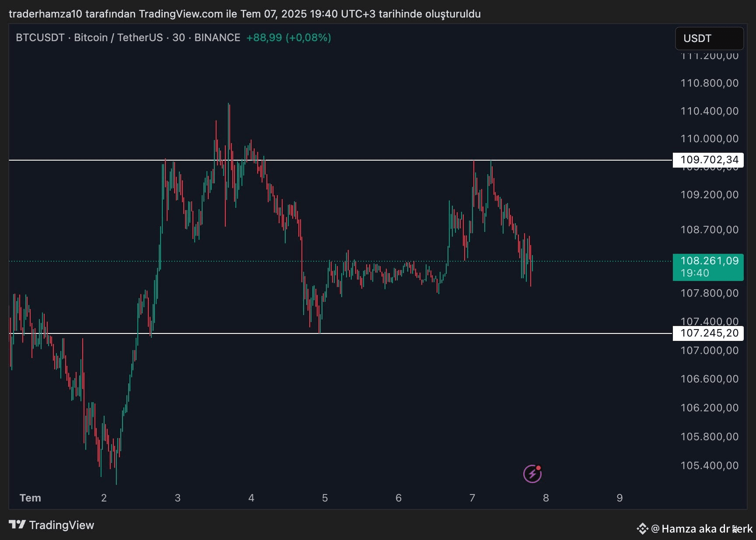The height and width of the screenshot is (540, 756).
Task: Click the 109.200,00 price axis label
Action: tap(709, 195)
